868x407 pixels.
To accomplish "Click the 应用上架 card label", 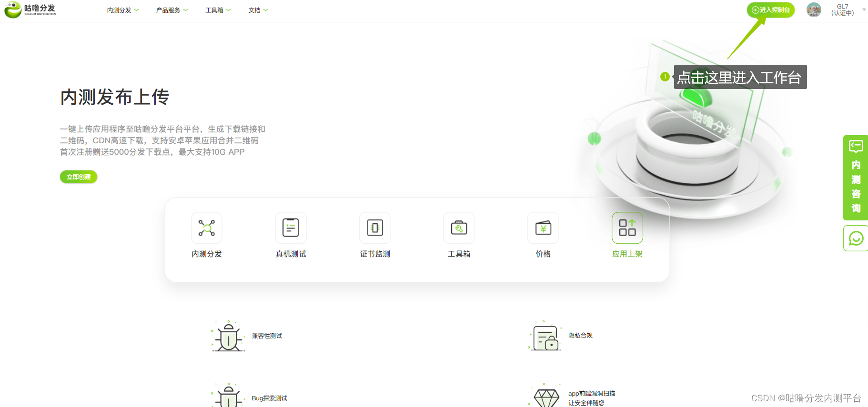I will [627, 254].
